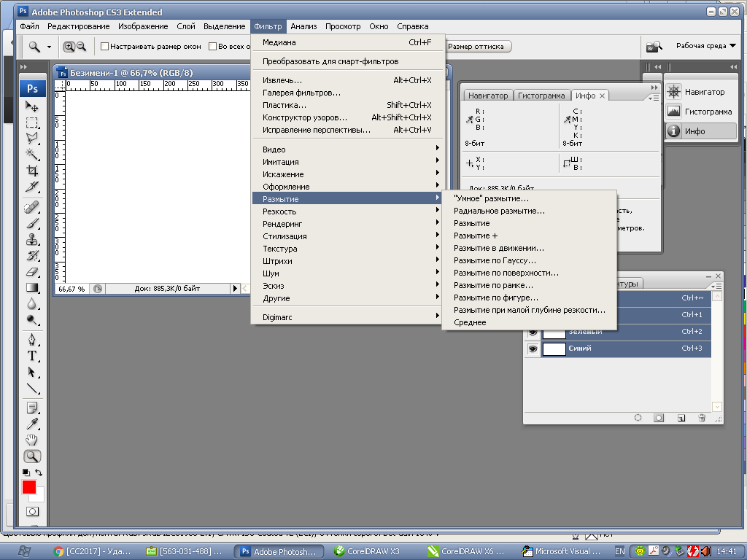Expand the Резкость filter submenu
Screen dimensions: 747x560
pyautogui.click(x=348, y=211)
